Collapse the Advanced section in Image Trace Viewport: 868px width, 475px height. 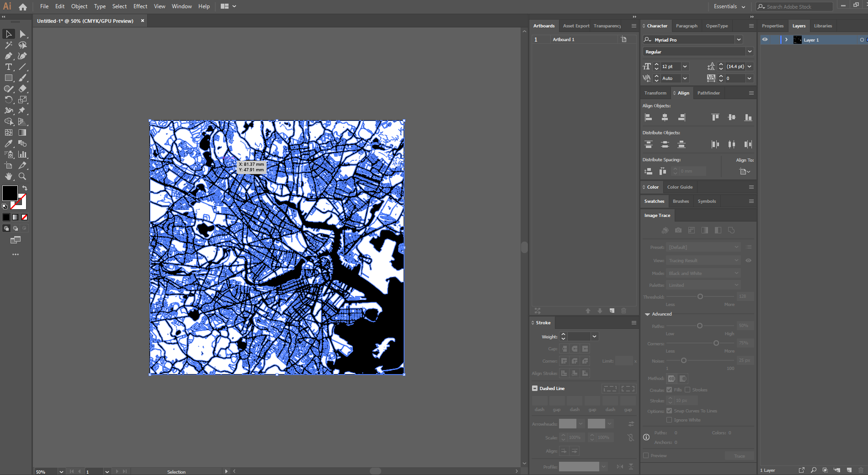click(x=647, y=314)
